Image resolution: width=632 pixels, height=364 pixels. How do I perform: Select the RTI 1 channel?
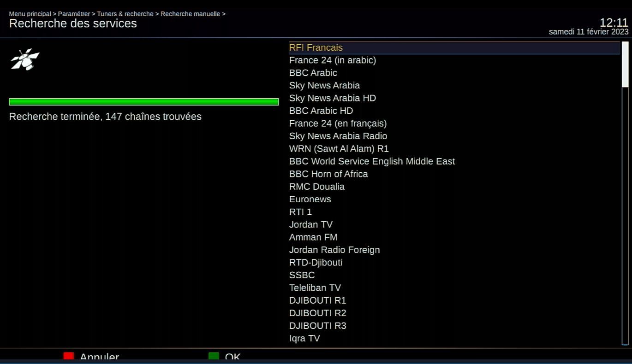coord(454,212)
